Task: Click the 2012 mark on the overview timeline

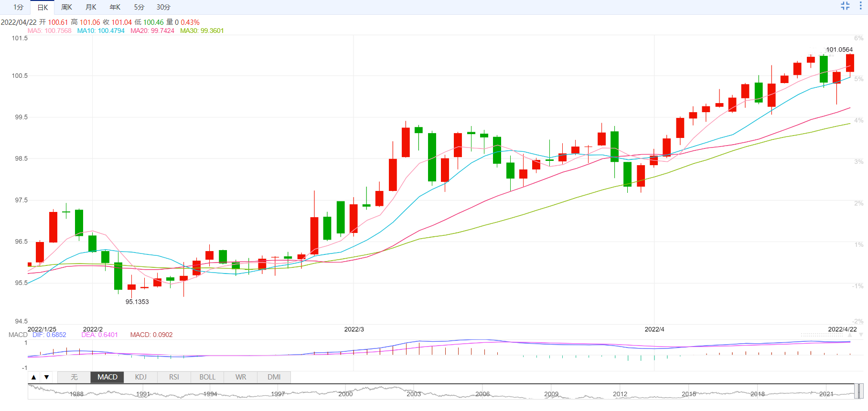Action: (620, 394)
